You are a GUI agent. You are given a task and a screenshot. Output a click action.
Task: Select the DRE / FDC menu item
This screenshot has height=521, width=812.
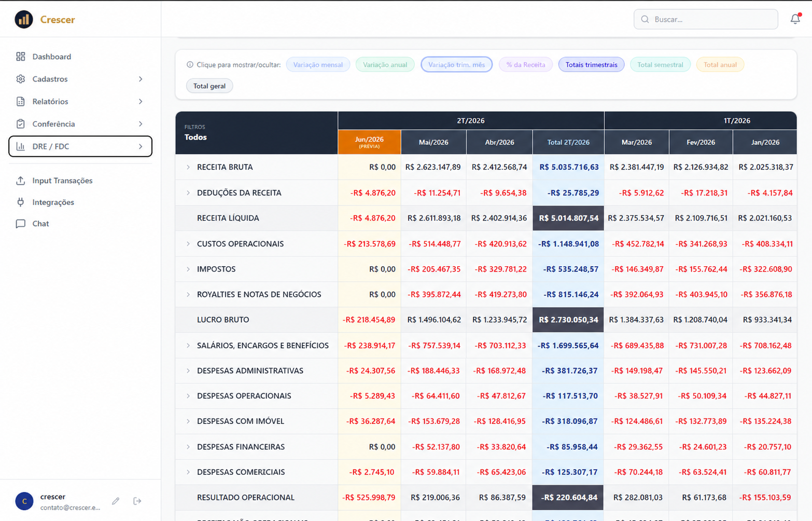click(x=80, y=146)
